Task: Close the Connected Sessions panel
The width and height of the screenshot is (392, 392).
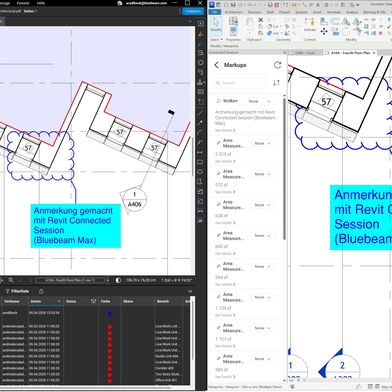Action: [285, 52]
